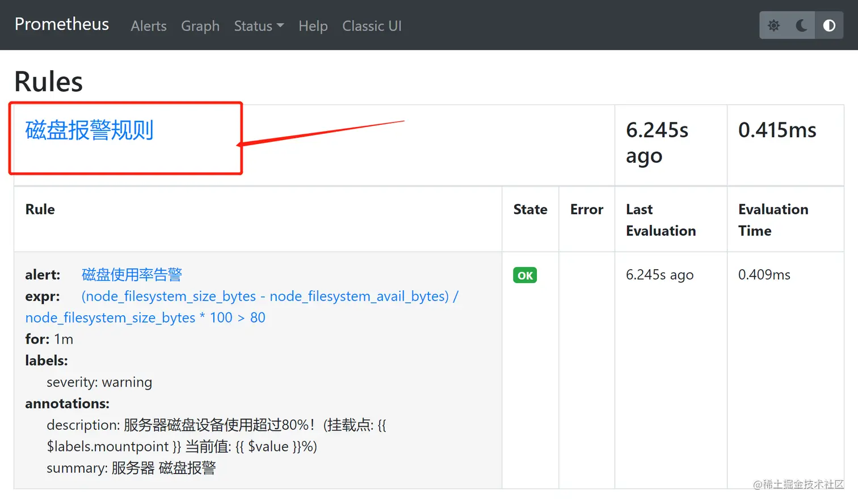Screen dimensions: 858x504
Task: Open the Status dropdown menu
Action: click(259, 26)
